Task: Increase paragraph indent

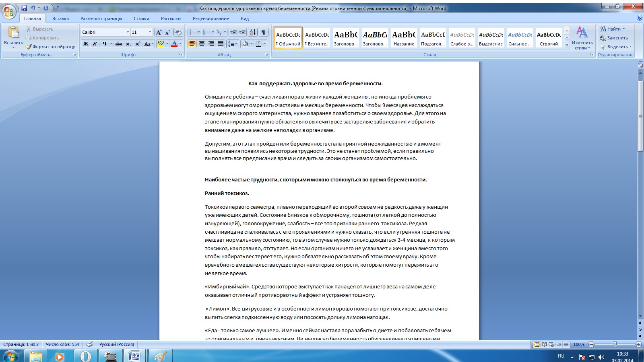Action: (243, 32)
